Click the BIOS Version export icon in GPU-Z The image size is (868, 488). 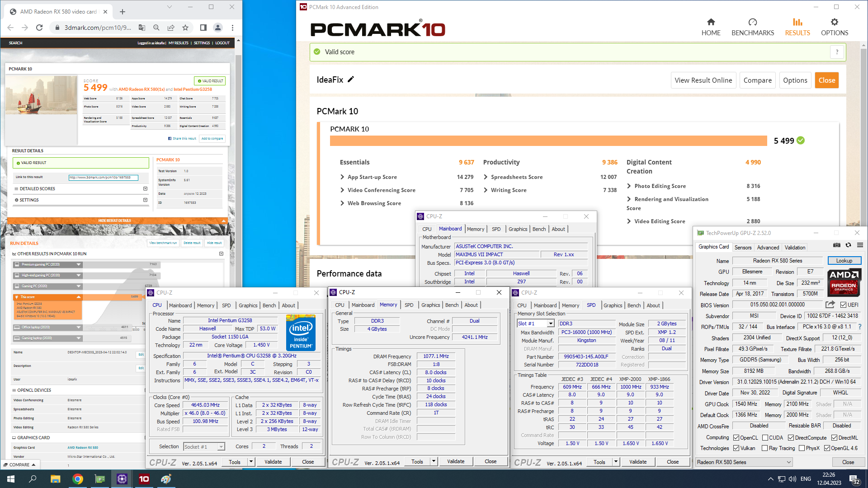(x=830, y=305)
